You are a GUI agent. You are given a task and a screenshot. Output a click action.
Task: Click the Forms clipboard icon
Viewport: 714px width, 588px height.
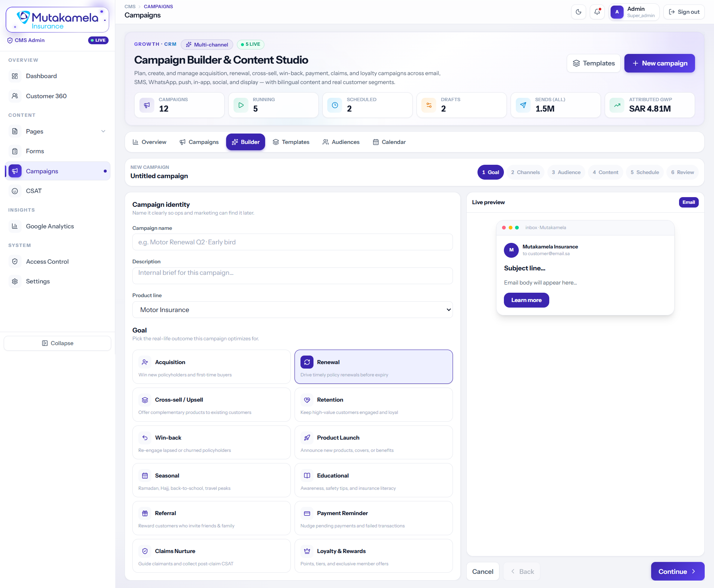[15, 151]
